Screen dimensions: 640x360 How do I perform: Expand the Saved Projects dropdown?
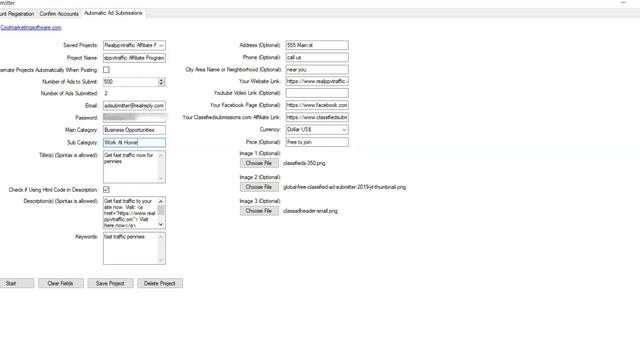(161, 45)
